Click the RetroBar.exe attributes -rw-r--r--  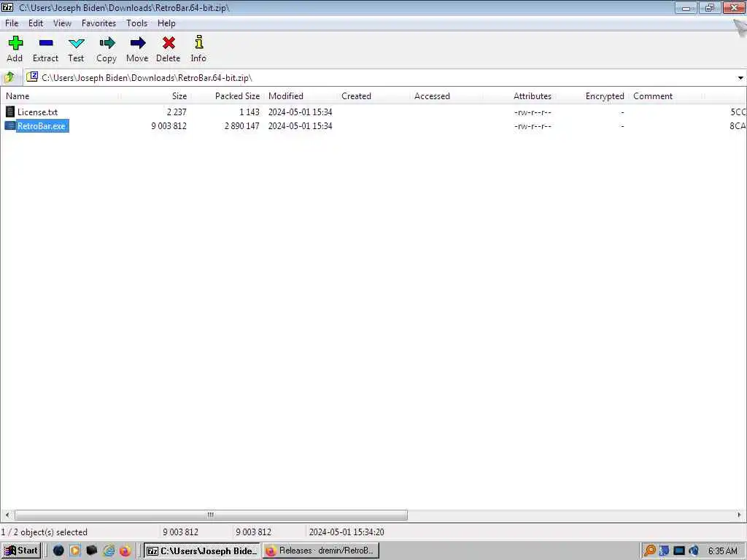[x=533, y=126]
